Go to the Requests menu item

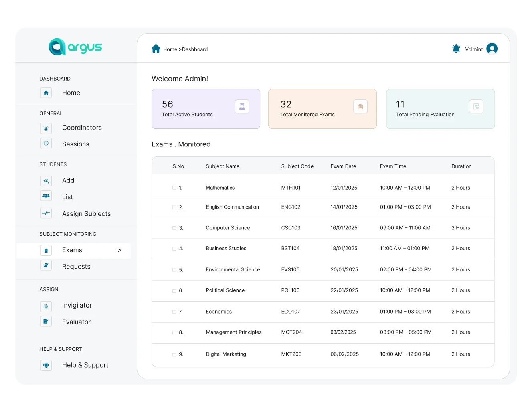(76, 267)
